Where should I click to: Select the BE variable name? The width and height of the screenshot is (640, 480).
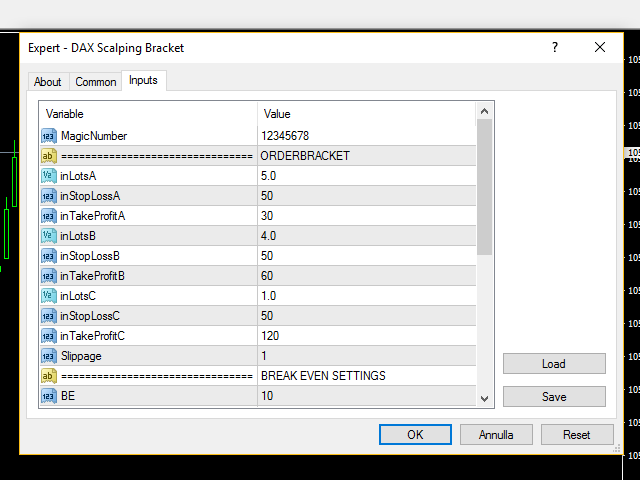click(68, 396)
